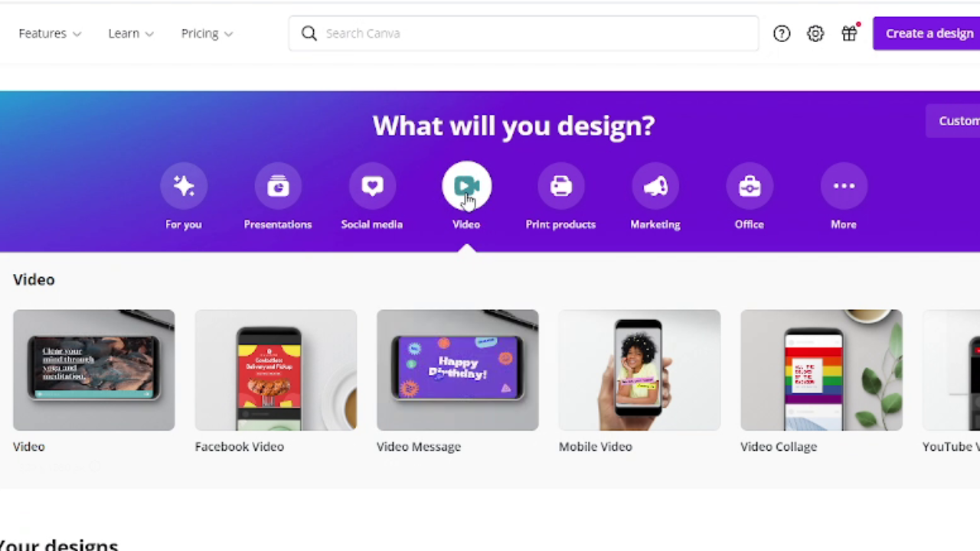Open the Print products printer icon
This screenshot has width=980, height=551.
pos(560,186)
